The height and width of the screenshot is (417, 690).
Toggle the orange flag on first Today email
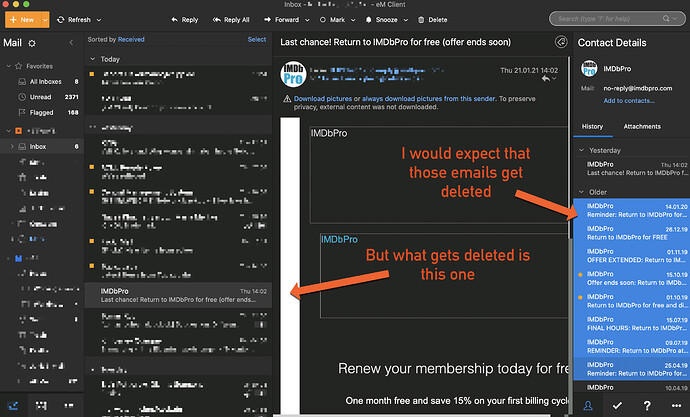(x=92, y=74)
